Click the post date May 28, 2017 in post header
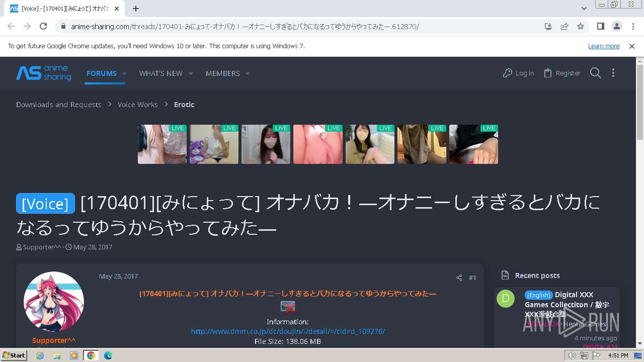644x362 pixels. click(118, 276)
